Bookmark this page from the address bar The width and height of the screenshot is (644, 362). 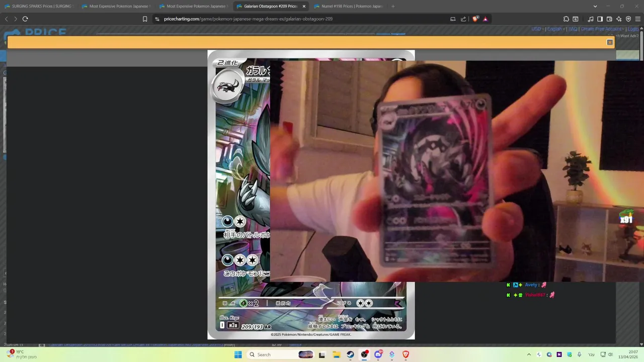(x=145, y=19)
